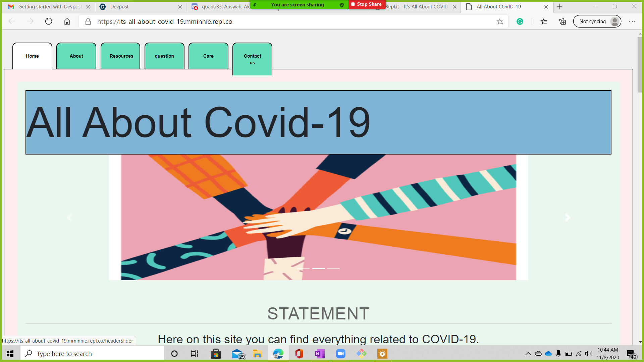The width and height of the screenshot is (644, 362).
Task: Add page to favorites with star icon
Action: (500, 22)
